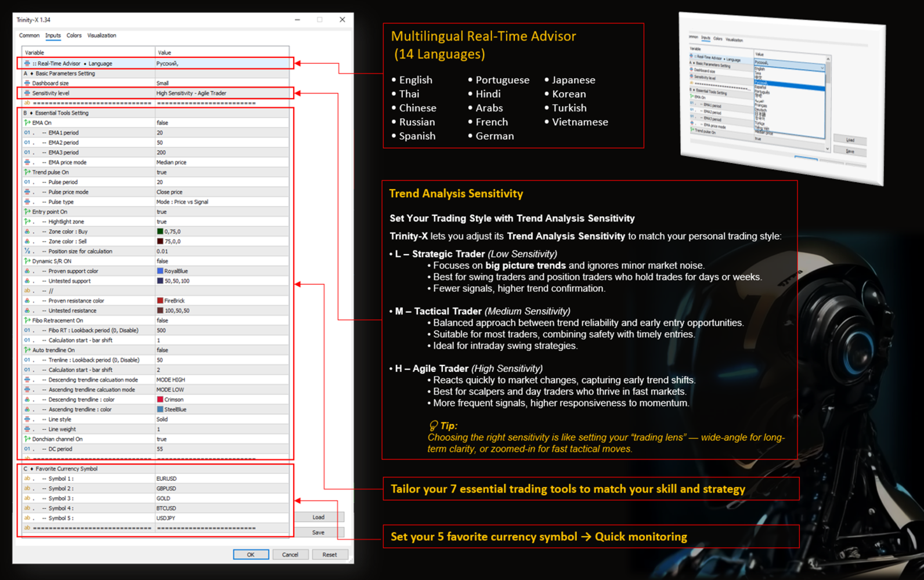Edit the DC period value 55
Screen dimensions: 924x580
(x=222, y=449)
